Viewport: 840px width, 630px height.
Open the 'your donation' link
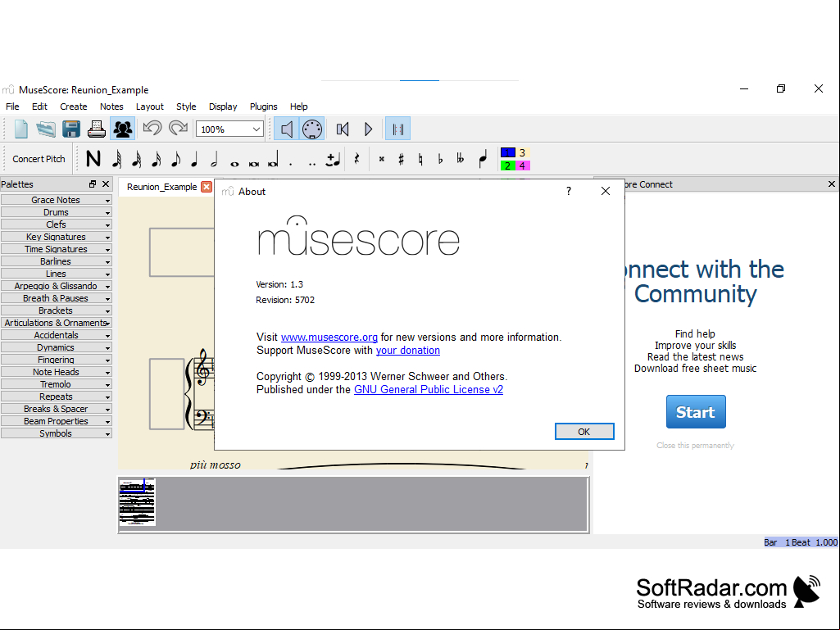(x=407, y=351)
